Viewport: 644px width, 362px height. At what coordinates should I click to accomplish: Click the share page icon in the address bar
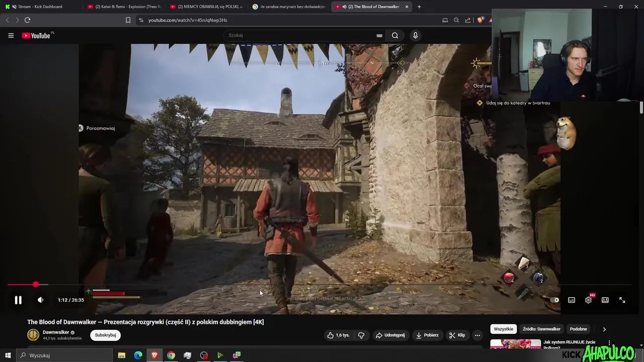point(468,20)
